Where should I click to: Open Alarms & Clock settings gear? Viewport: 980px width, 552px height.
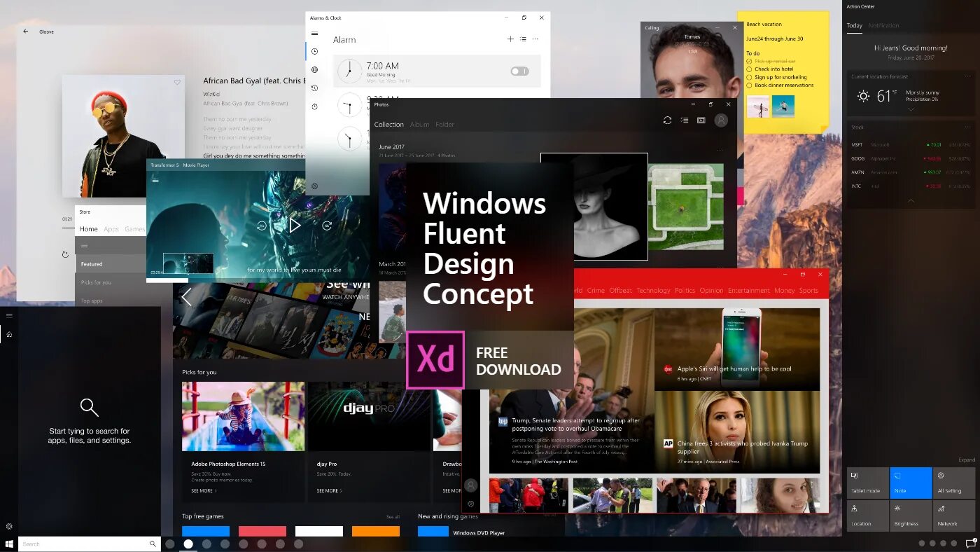315,186
